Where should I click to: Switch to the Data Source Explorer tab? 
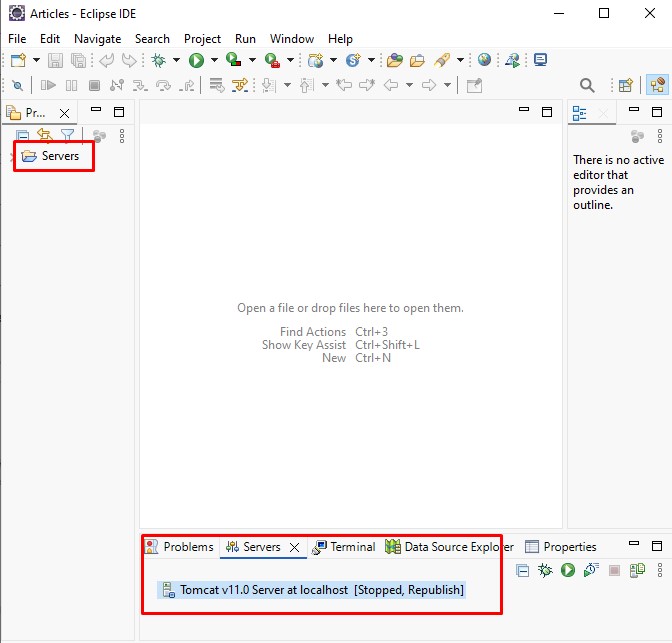click(x=449, y=547)
